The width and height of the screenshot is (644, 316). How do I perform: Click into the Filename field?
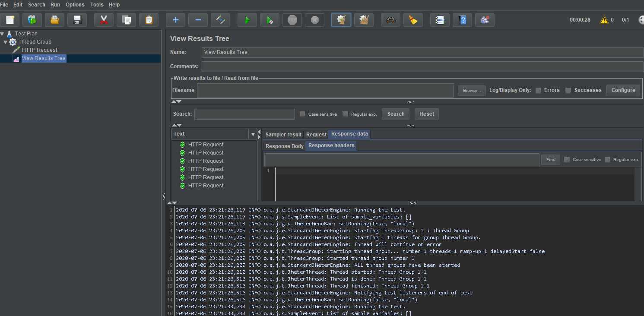(325, 90)
